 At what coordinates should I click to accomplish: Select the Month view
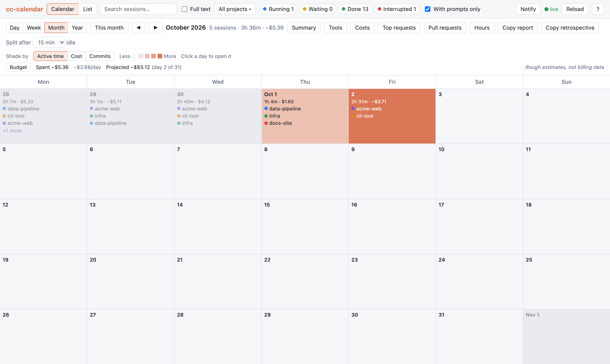pos(56,28)
